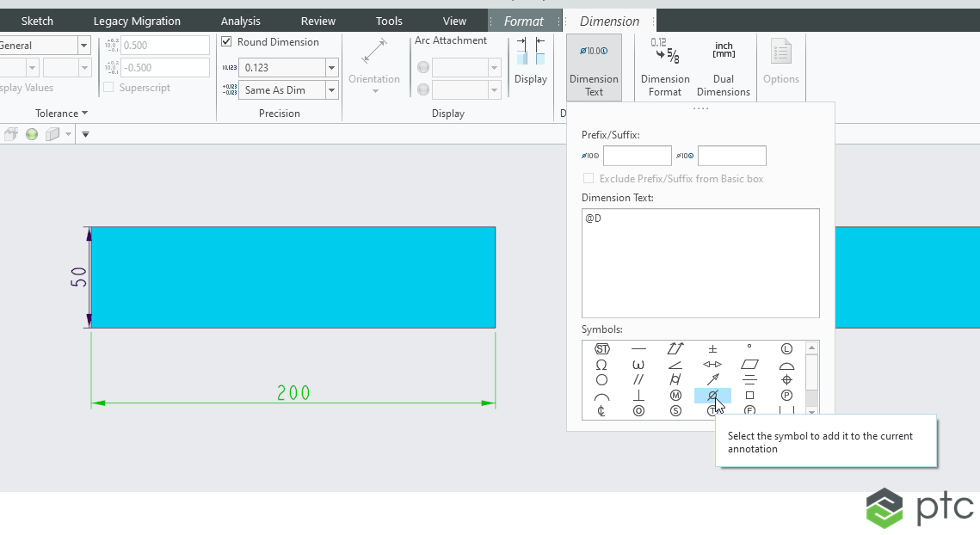Uncheck the Round Dimension checkbox
980x535 pixels.
point(227,42)
